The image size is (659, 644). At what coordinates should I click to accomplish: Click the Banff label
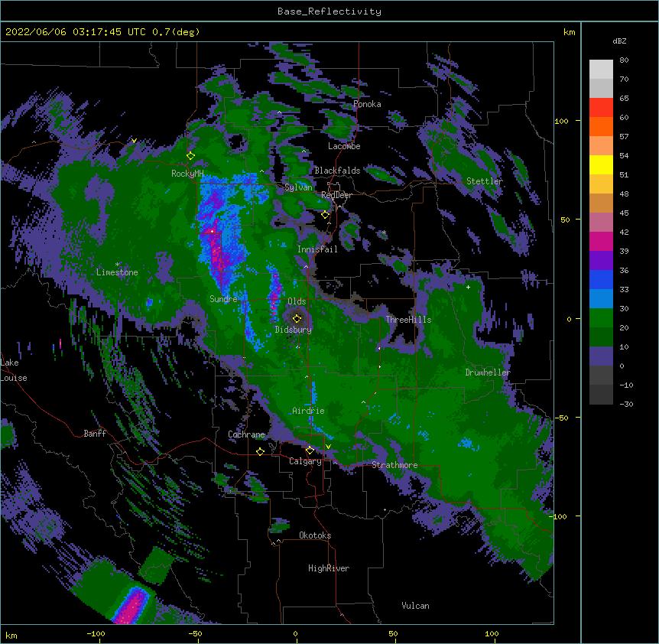coord(95,434)
